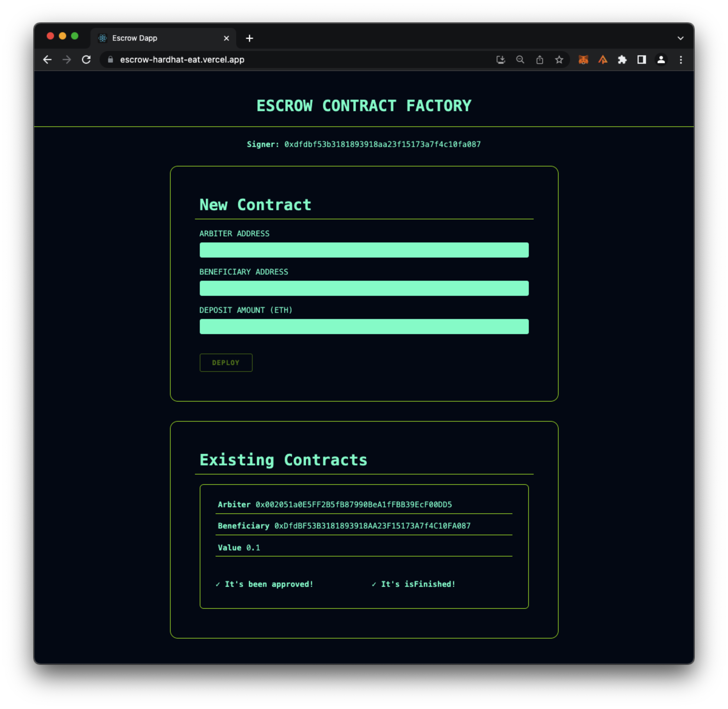Image resolution: width=728 pixels, height=709 pixels.
Task: Open the user profile avatar icon
Action: [x=661, y=60]
